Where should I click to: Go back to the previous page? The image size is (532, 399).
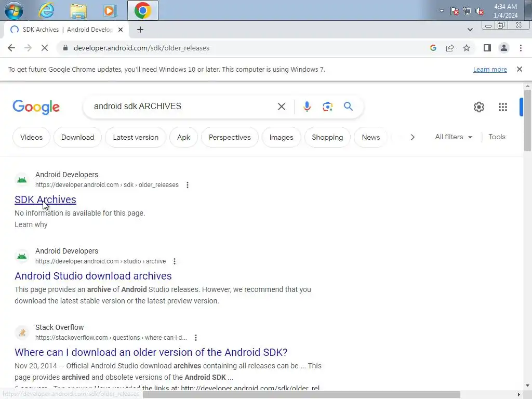11,48
